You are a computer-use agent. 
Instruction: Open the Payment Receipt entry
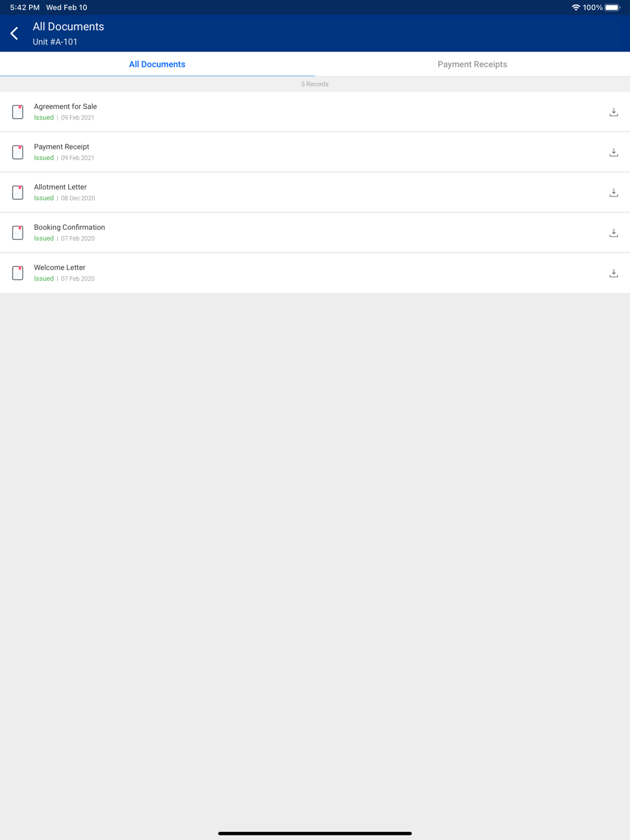click(315, 152)
